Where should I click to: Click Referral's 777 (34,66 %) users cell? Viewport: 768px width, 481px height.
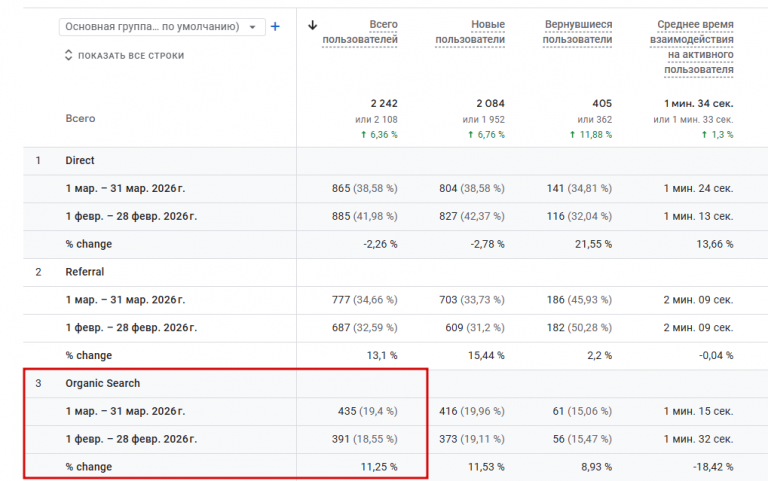pyautogui.click(x=364, y=299)
